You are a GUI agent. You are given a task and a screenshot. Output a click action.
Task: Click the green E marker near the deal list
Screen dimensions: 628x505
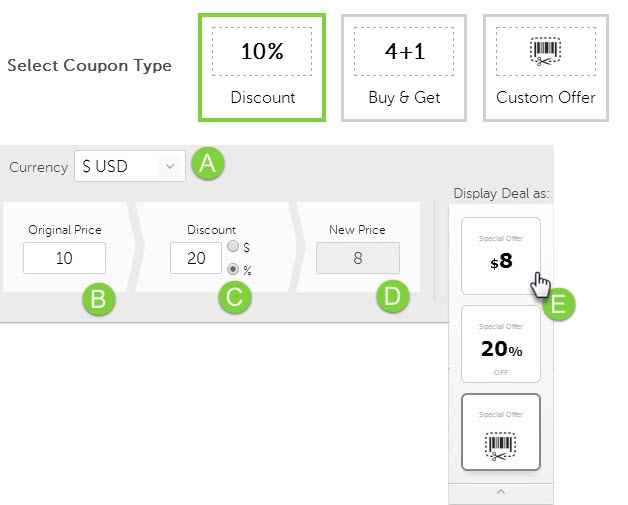pos(559,304)
